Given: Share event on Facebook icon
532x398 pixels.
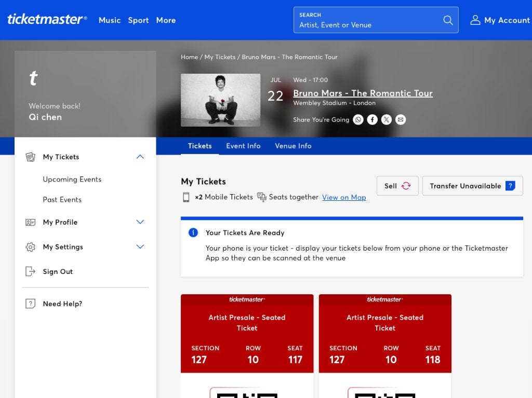Looking at the screenshot, I should [x=372, y=120].
